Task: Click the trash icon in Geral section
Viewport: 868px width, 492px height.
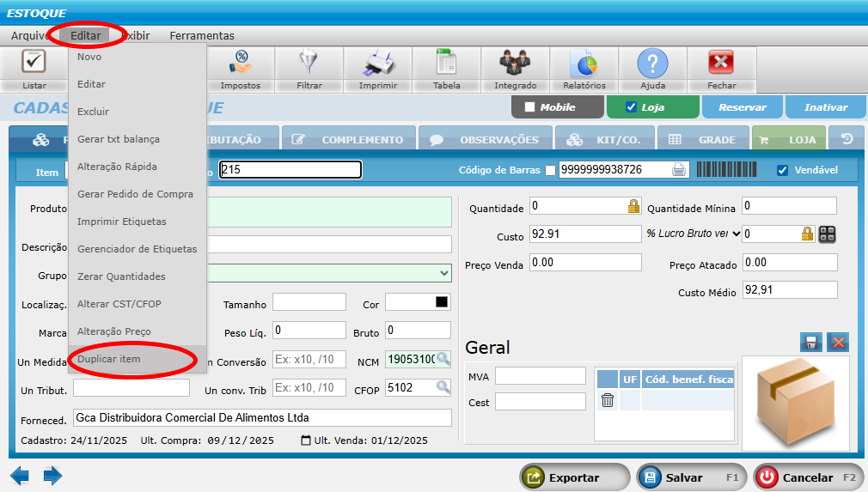Action: click(x=608, y=400)
